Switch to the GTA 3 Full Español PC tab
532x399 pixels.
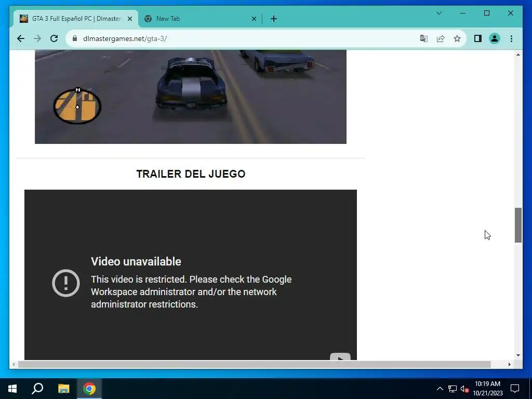[76, 19]
